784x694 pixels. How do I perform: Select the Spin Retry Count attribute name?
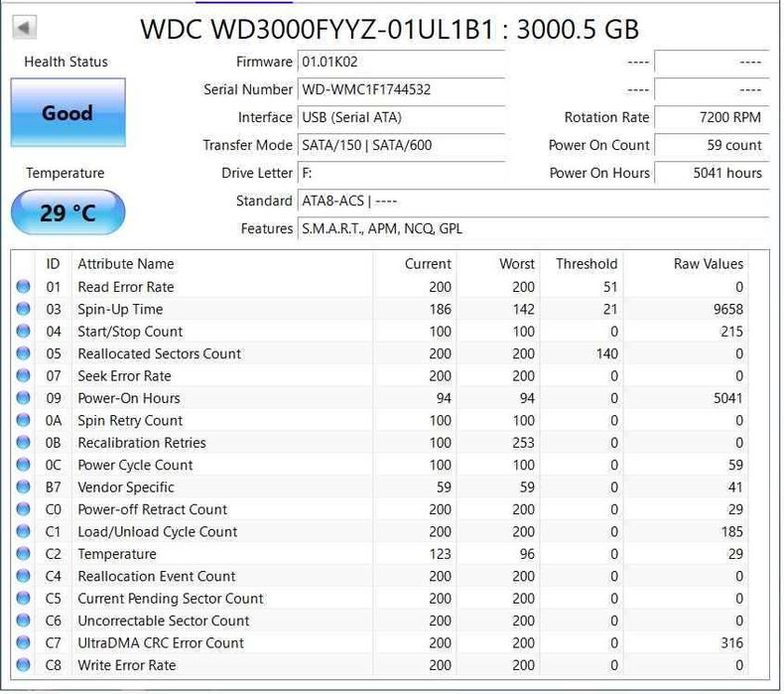[130, 420]
